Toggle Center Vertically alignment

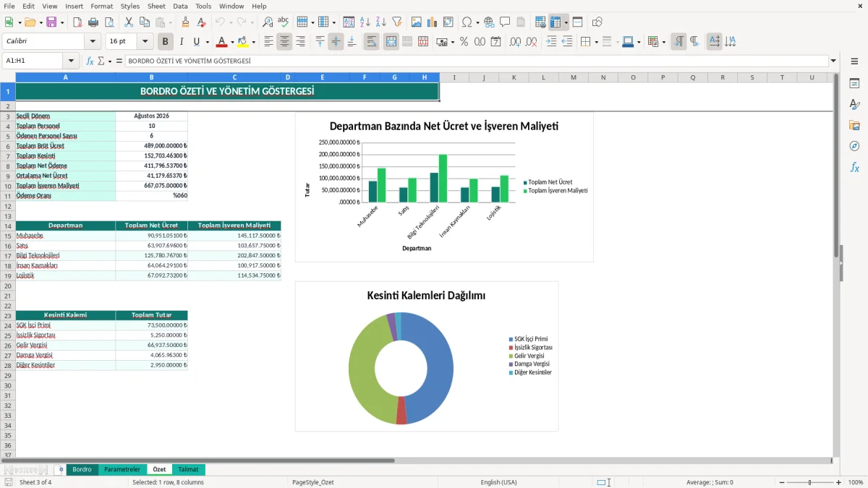pyautogui.click(x=336, y=42)
